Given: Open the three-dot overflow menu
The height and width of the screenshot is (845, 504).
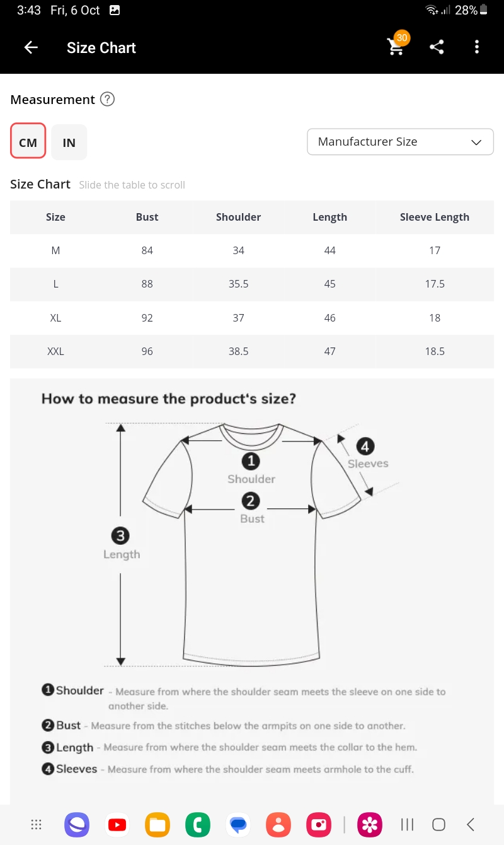Looking at the screenshot, I should 477,47.
